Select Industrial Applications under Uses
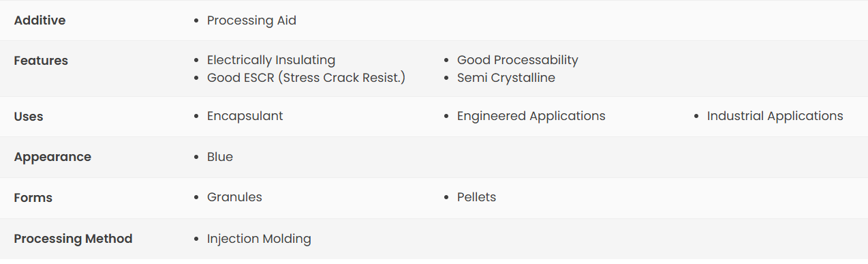868x264 pixels. (775, 116)
